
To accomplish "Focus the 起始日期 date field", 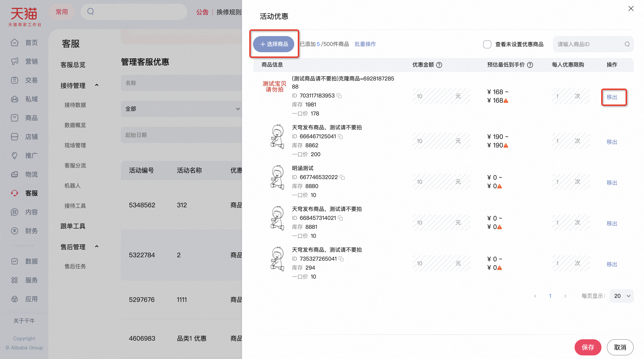I will coord(182,135).
